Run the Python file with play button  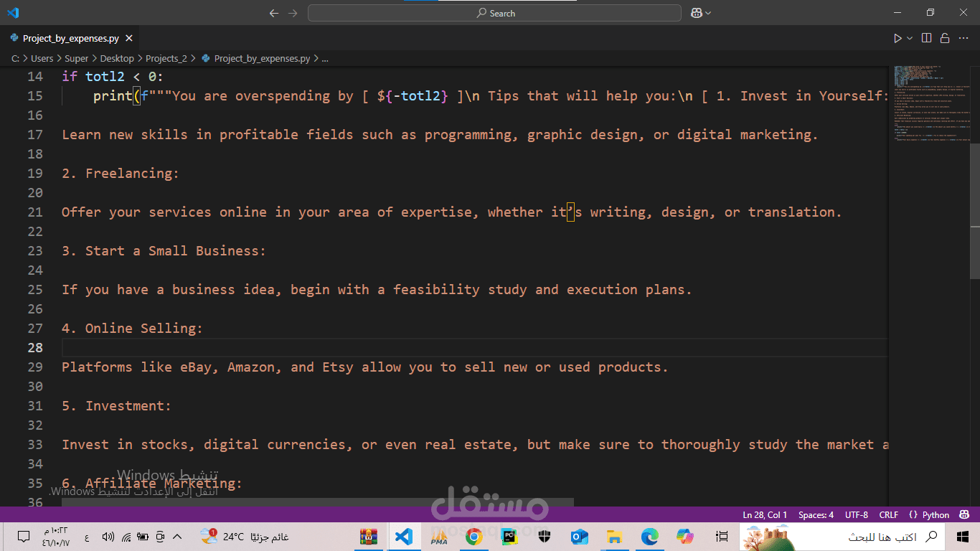click(x=897, y=38)
